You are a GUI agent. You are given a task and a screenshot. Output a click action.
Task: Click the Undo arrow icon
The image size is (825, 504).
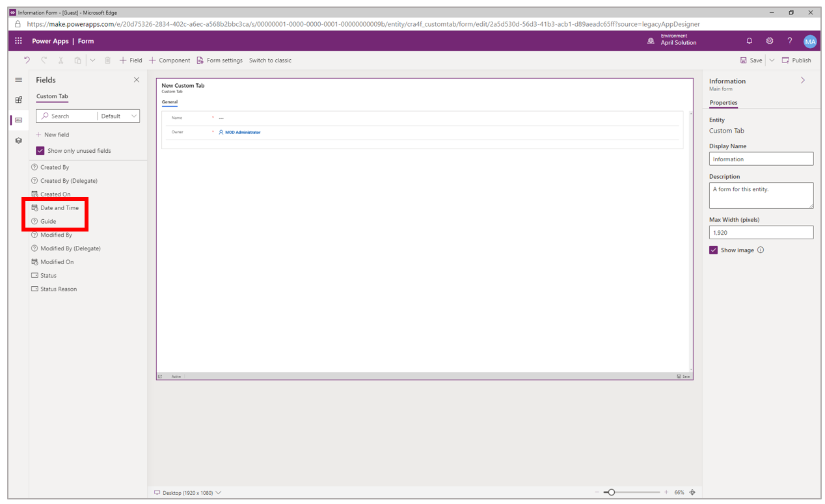coord(27,60)
